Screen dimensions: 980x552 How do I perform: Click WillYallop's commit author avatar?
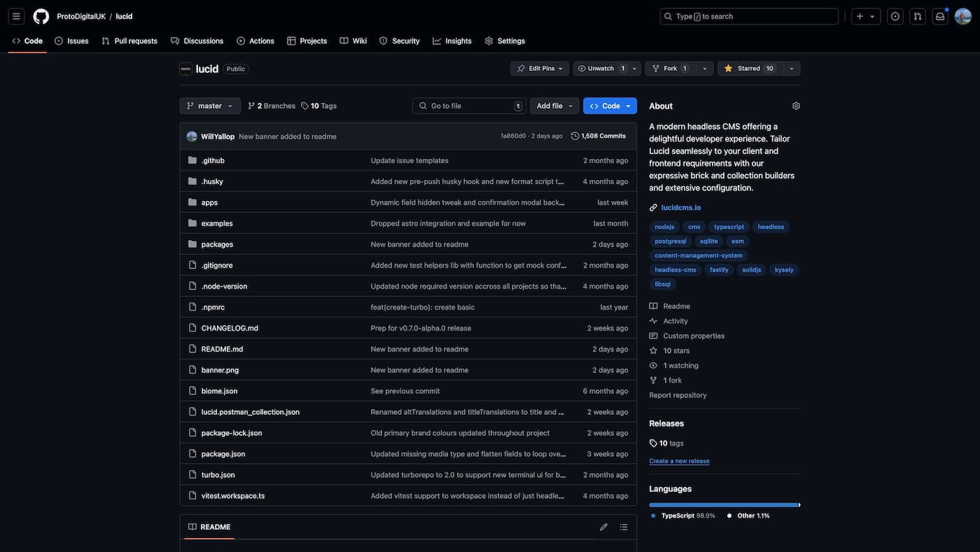192,136
